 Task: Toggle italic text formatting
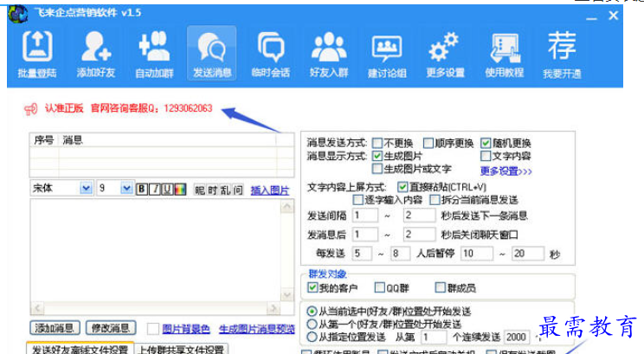(x=155, y=189)
